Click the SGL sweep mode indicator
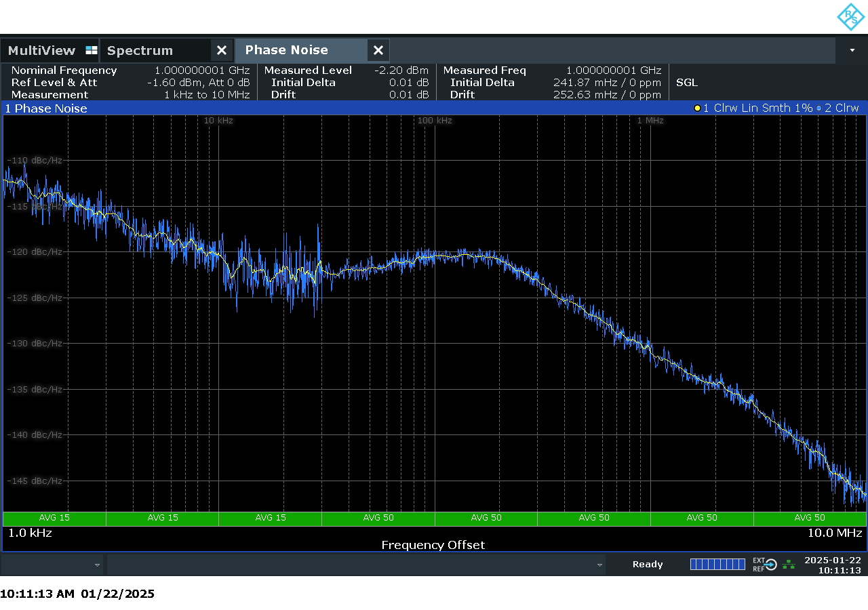 coord(687,83)
